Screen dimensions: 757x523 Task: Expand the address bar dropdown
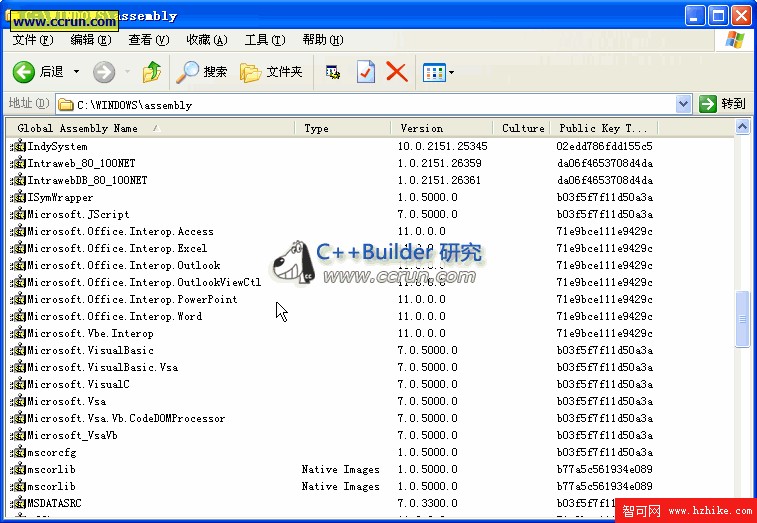683,104
